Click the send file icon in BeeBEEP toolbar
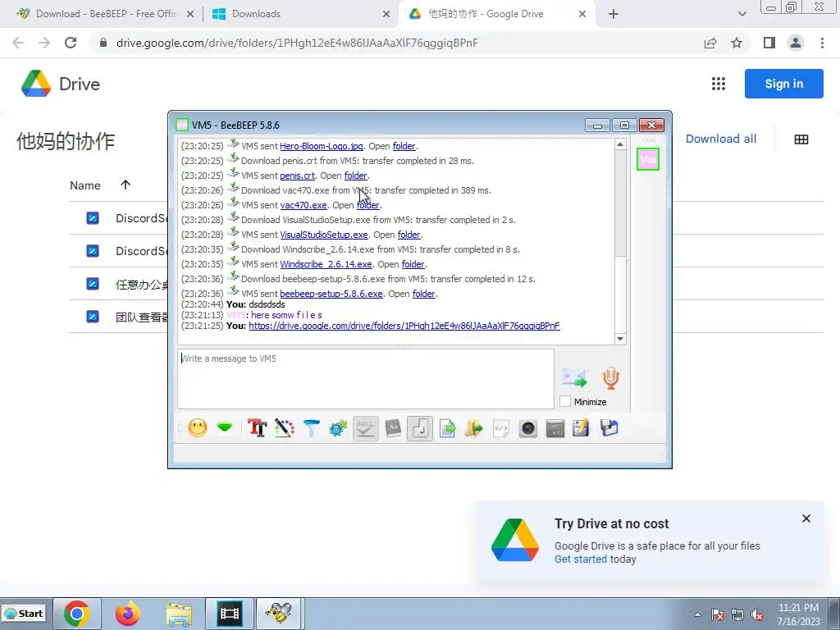 [447, 428]
